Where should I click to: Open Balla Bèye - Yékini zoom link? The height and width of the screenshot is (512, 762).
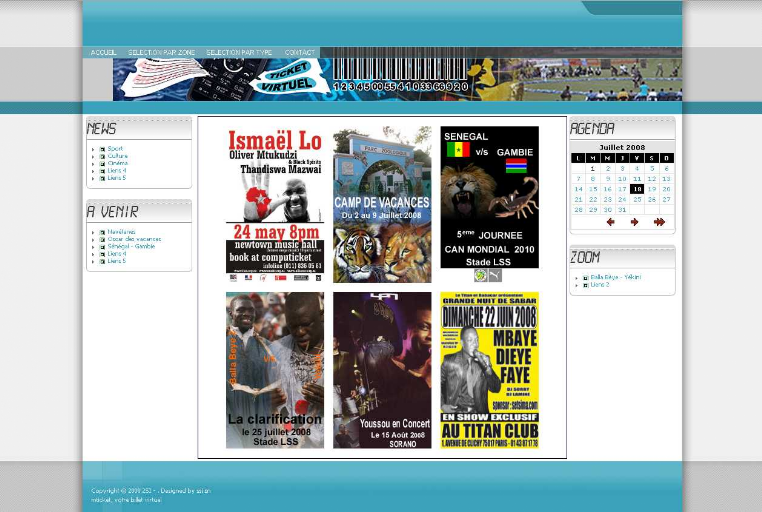point(616,277)
